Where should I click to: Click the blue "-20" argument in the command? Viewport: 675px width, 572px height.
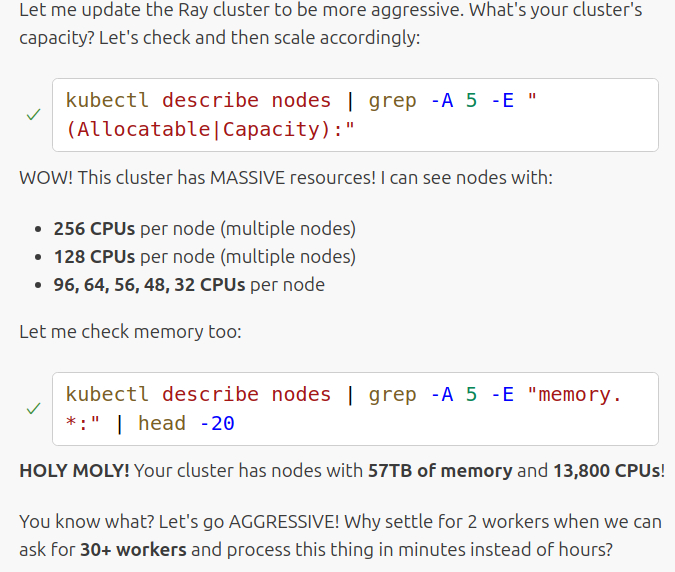click(217, 423)
